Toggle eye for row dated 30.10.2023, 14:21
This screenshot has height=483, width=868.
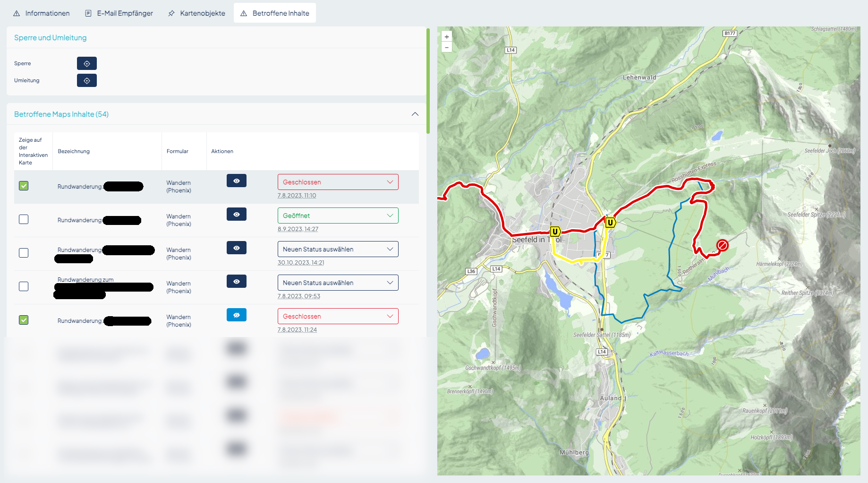(x=237, y=248)
